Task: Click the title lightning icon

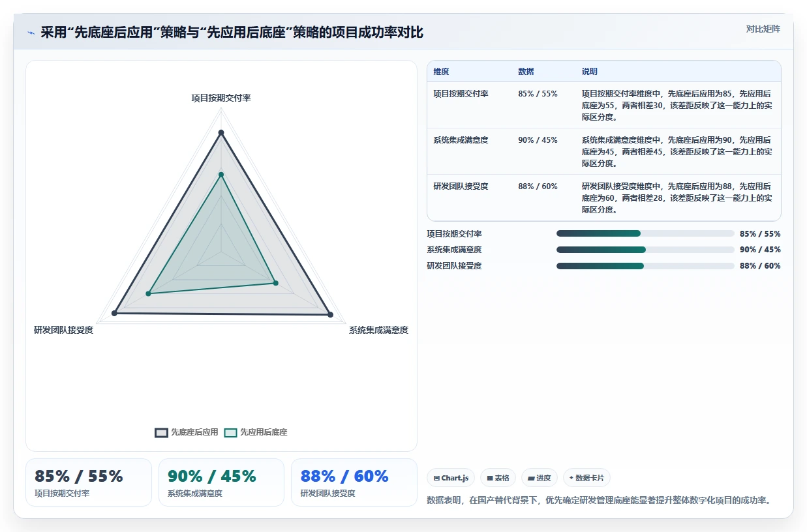Action: (31, 33)
